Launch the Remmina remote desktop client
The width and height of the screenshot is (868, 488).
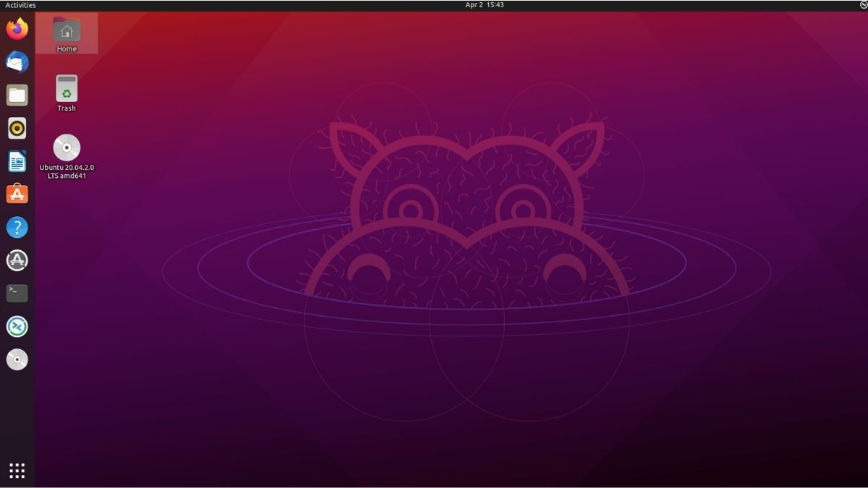(x=17, y=326)
